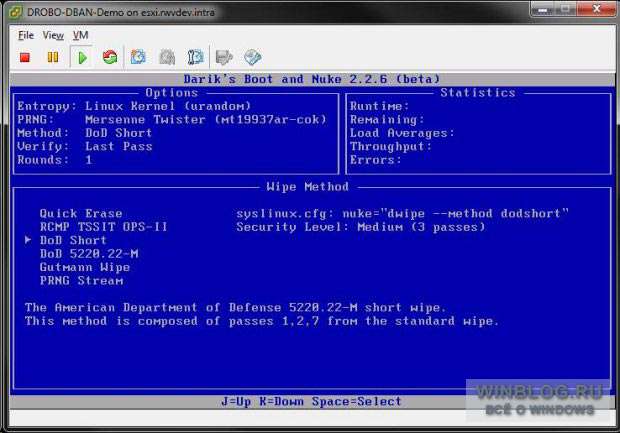This screenshot has width=620, height=433.
Task: Select the Gutmann Wipe method
Action: [x=85, y=267]
